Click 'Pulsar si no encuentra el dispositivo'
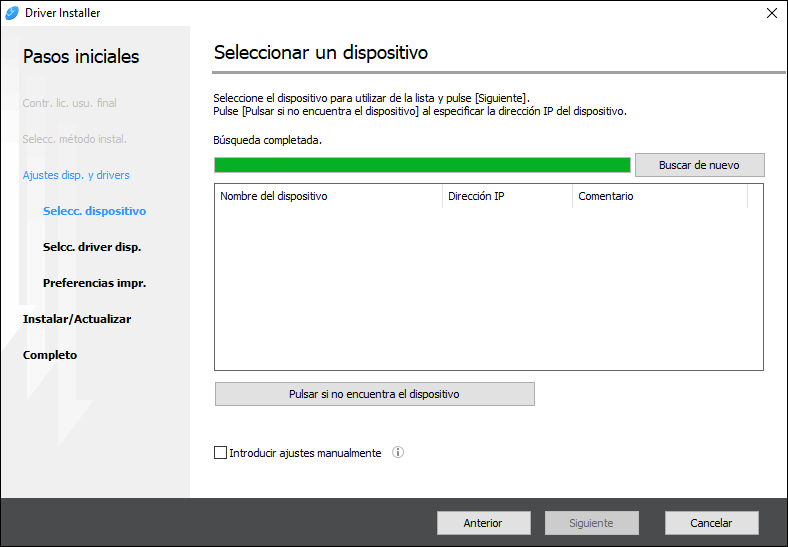This screenshot has width=788, height=547. click(x=374, y=394)
